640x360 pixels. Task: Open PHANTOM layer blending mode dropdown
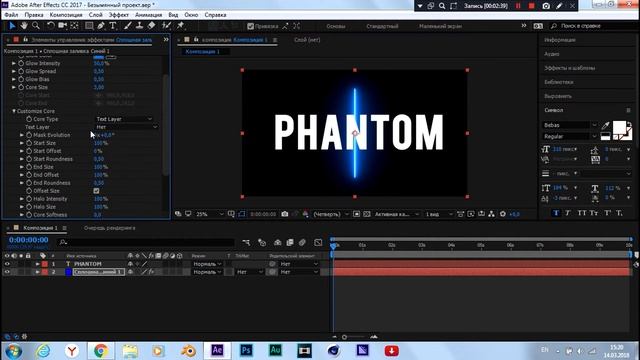coord(207,264)
